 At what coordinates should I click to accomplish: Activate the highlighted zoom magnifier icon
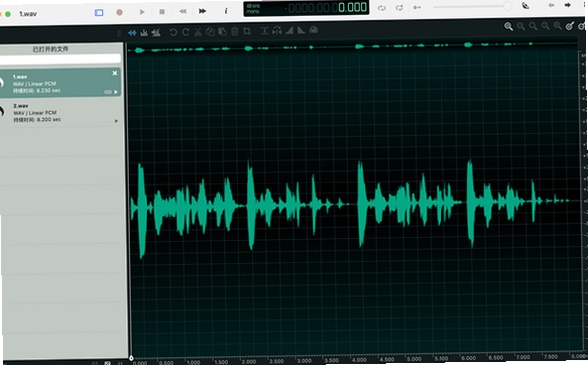pyautogui.click(x=508, y=26)
